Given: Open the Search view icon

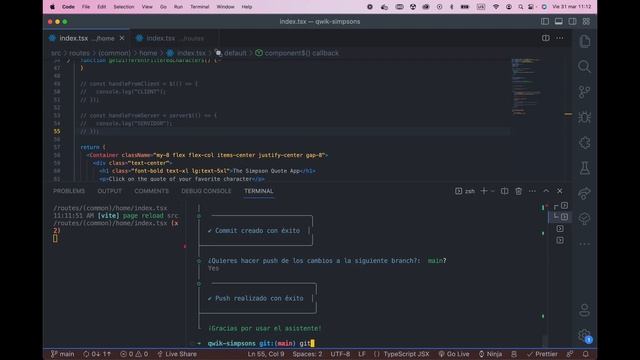Looking at the screenshot, I should click(x=584, y=67).
